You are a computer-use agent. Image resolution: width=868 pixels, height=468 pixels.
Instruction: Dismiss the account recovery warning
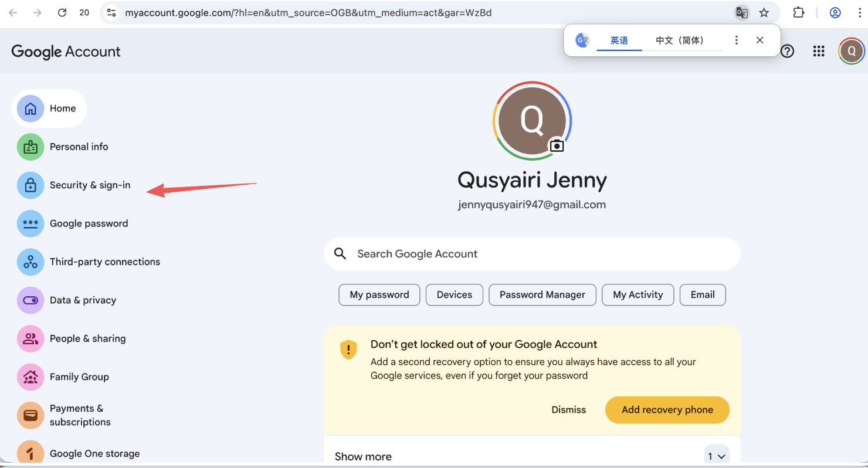point(569,410)
